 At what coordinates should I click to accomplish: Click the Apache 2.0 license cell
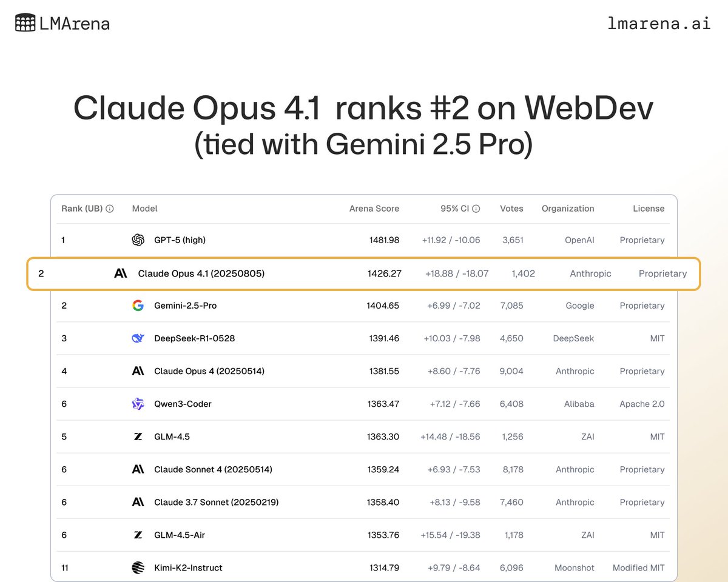pos(642,404)
